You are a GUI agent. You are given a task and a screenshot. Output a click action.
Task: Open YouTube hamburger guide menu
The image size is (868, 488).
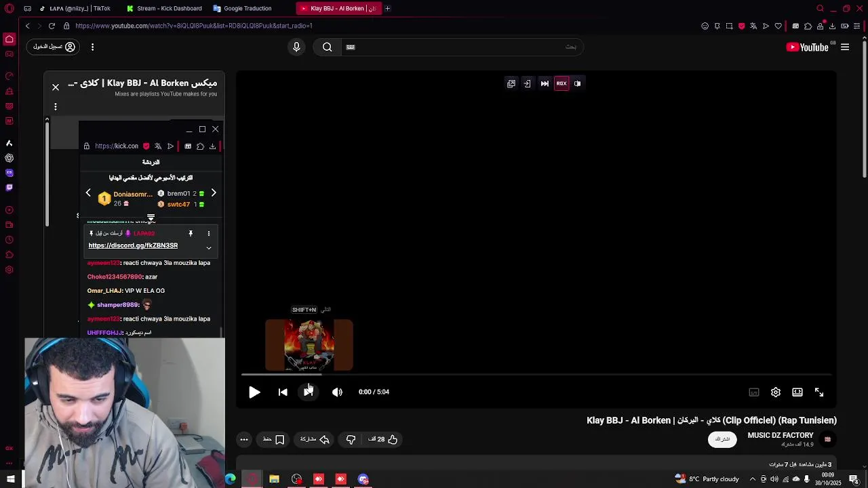(845, 47)
